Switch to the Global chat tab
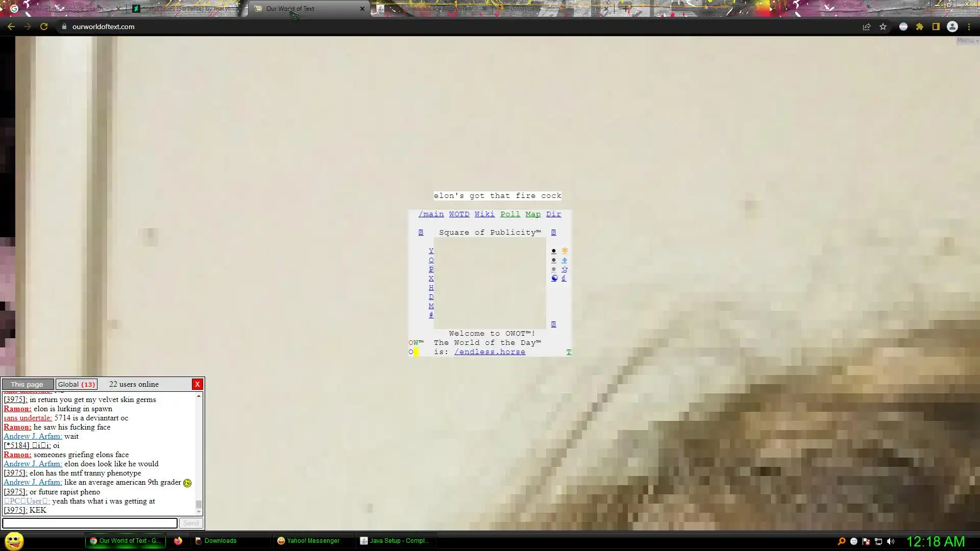This screenshot has width=980, height=551. [x=76, y=384]
